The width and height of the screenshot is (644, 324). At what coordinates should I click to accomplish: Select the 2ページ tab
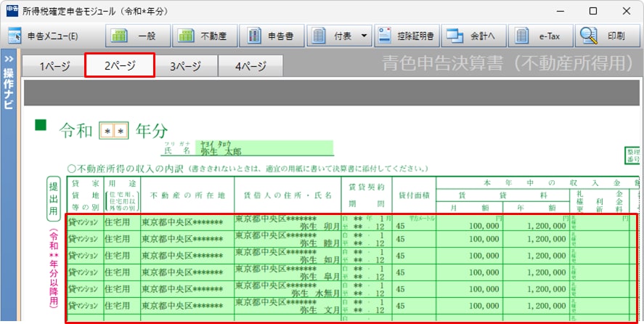point(120,66)
